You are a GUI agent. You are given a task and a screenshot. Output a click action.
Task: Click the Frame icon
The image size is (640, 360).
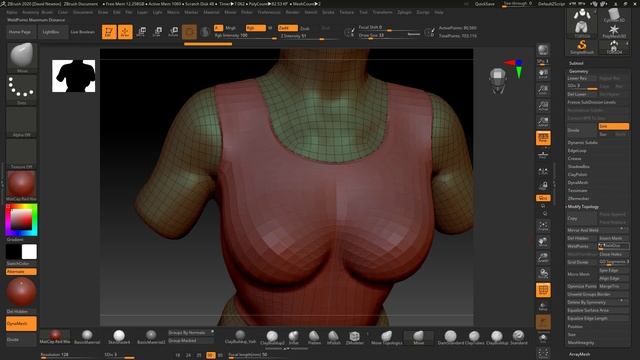543,226
